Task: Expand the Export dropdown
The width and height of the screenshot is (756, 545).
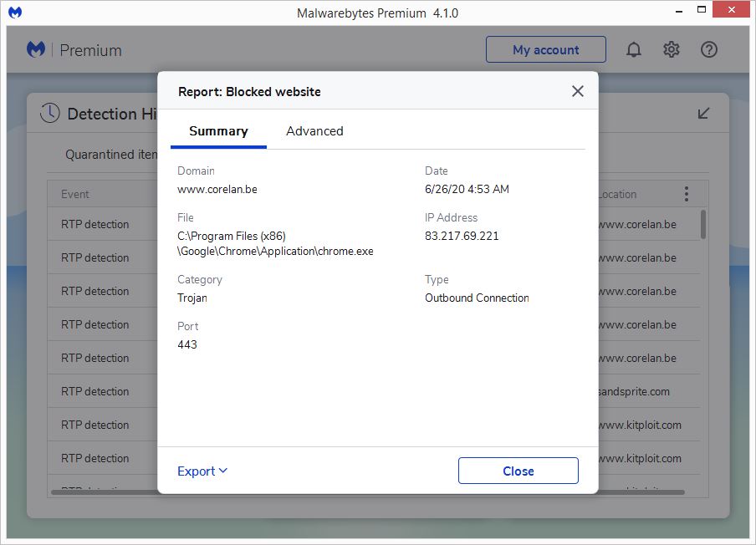Action: pyautogui.click(x=202, y=471)
